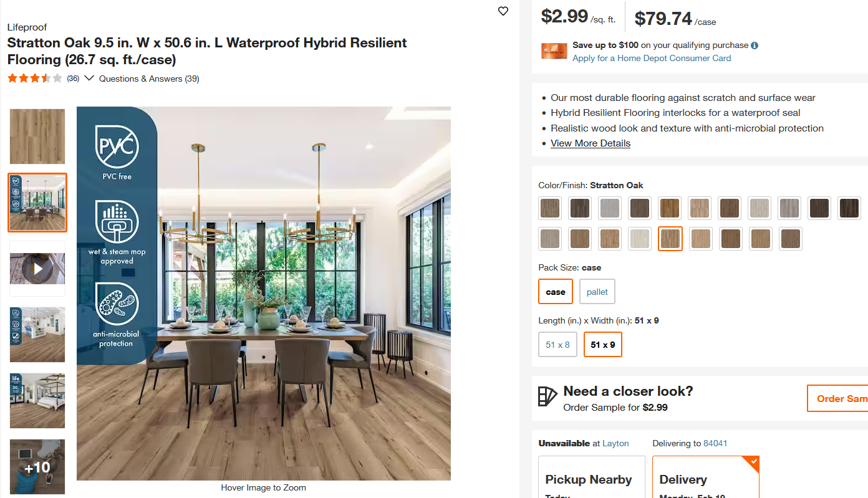The image size is (868, 498).
Task: Click the info icon beside qualifying purchase
Action: point(755,45)
